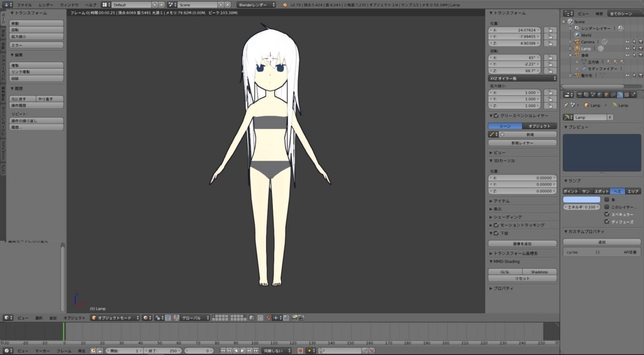Select the サン lamp type tab

[586, 191]
